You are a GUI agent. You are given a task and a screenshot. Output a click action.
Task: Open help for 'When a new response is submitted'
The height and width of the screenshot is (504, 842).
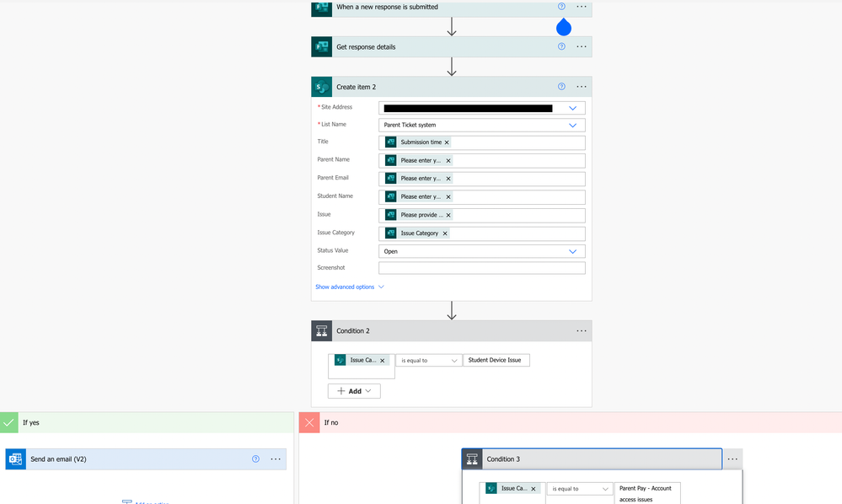click(561, 7)
